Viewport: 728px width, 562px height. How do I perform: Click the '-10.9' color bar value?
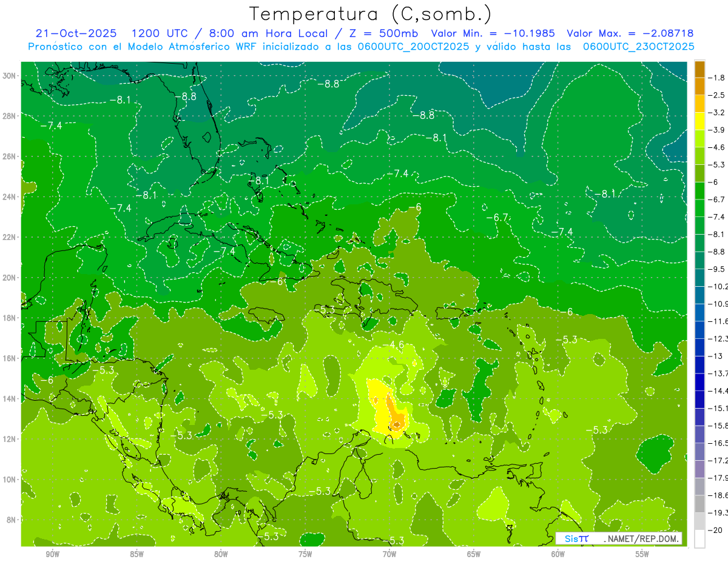[x=717, y=304]
